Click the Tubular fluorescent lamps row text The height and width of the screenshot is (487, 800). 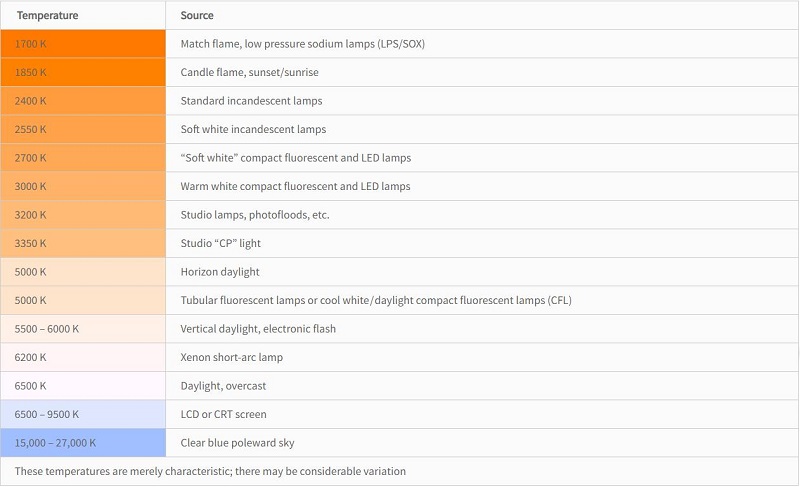(x=376, y=300)
